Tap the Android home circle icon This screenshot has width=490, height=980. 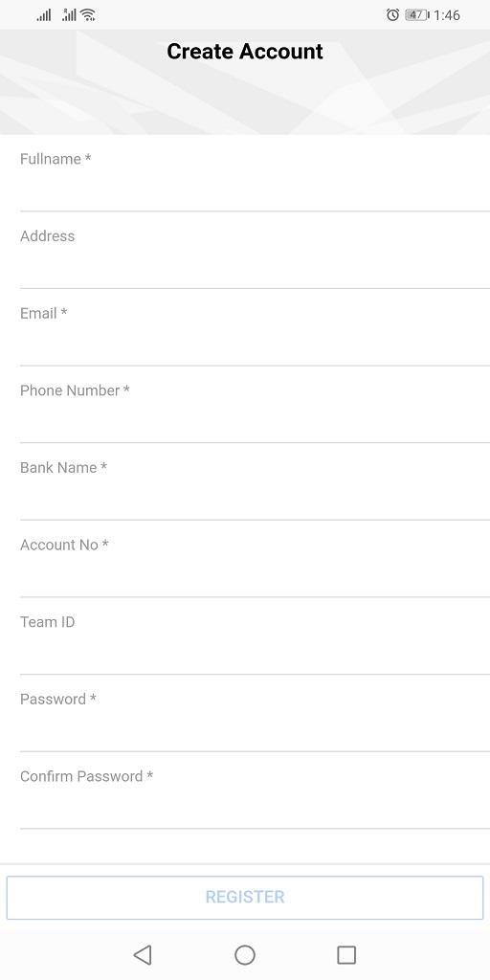point(245,954)
